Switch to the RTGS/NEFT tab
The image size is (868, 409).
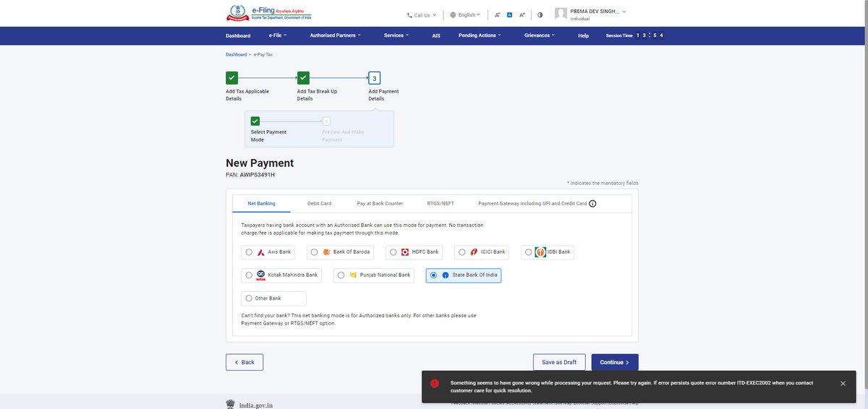[441, 204]
